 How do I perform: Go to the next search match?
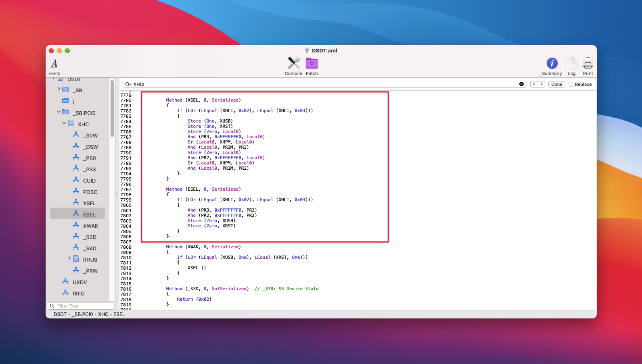pos(542,84)
